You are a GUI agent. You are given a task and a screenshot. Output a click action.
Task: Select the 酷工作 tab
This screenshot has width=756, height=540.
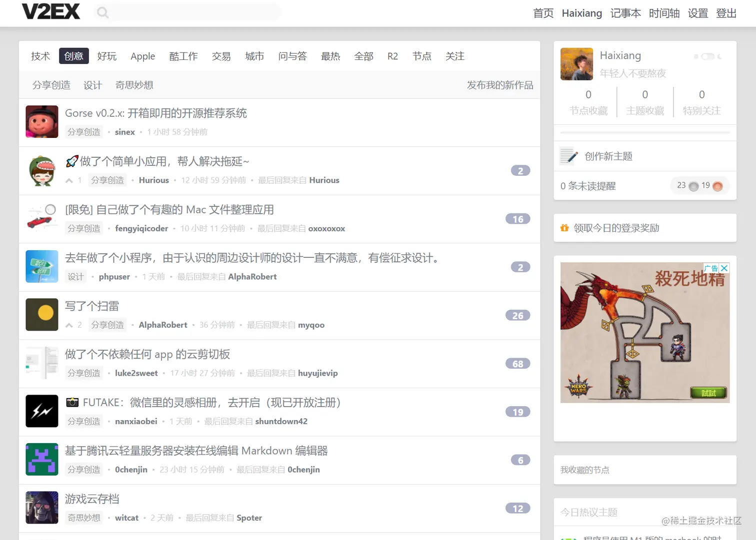pyautogui.click(x=183, y=56)
